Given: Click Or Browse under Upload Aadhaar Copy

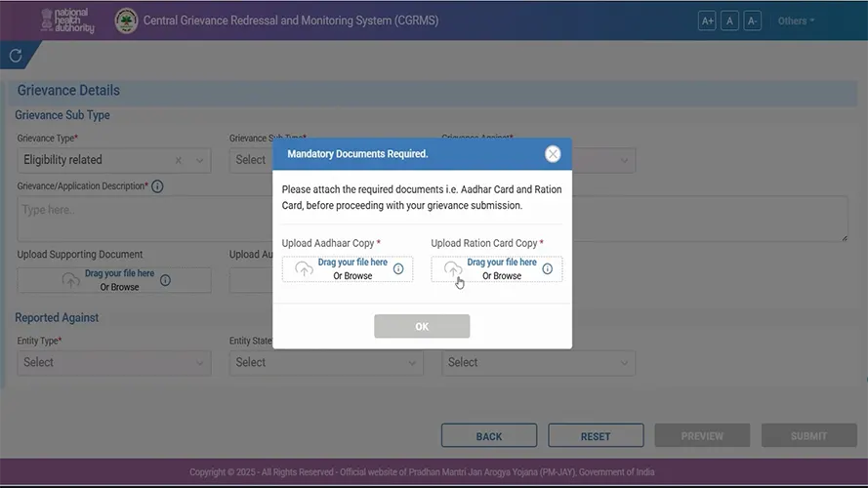Looking at the screenshot, I should pyautogui.click(x=352, y=275).
